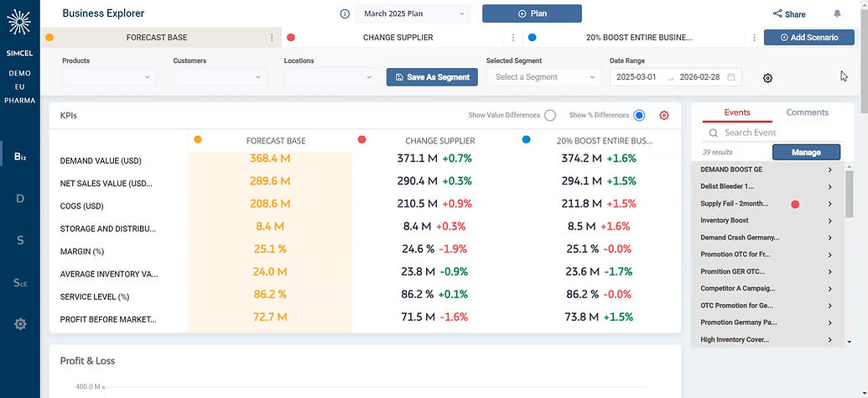Open Forecast Base scenario options menu

point(272,38)
